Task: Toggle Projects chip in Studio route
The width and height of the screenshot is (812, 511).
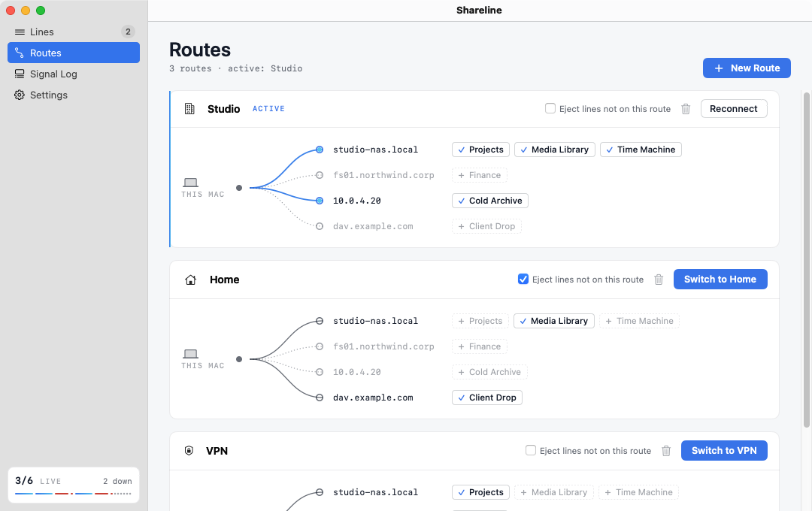Action: (x=480, y=150)
